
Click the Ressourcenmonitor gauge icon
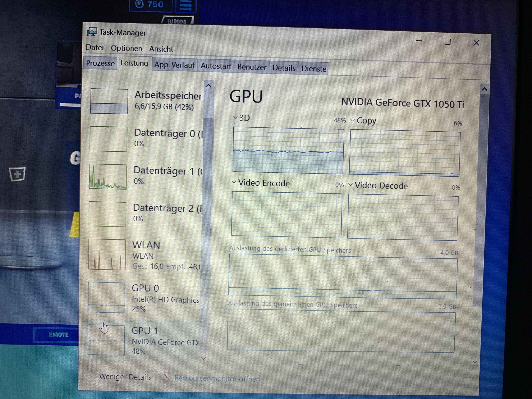[166, 377]
